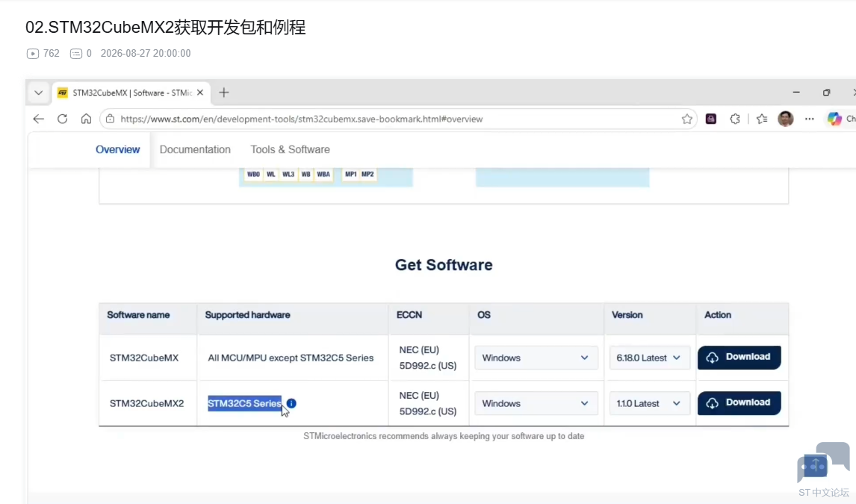Click the MP2 series chip label

point(367,174)
